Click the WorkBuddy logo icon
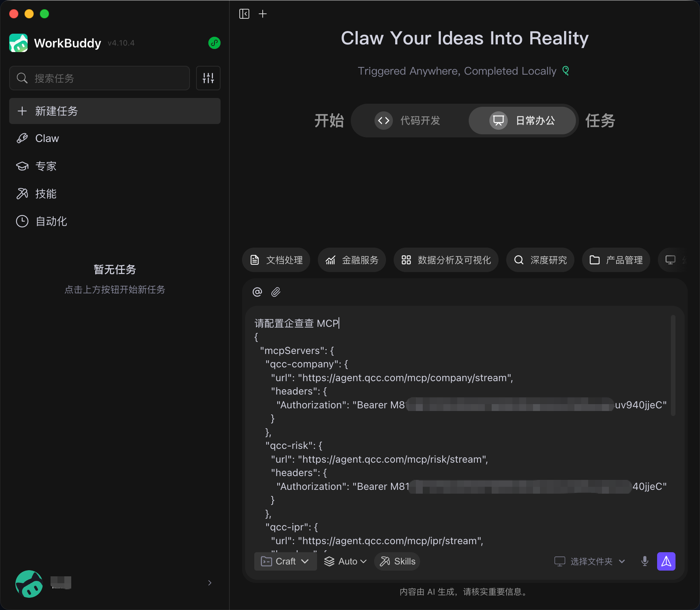 coord(18,43)
